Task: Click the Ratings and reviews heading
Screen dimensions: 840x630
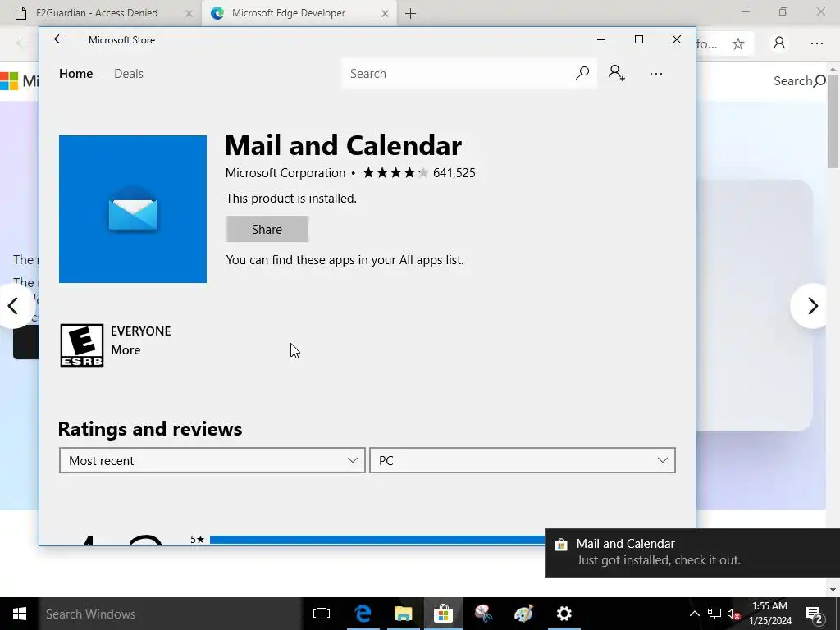Action: pyautogui.click(x=150, y=429)
